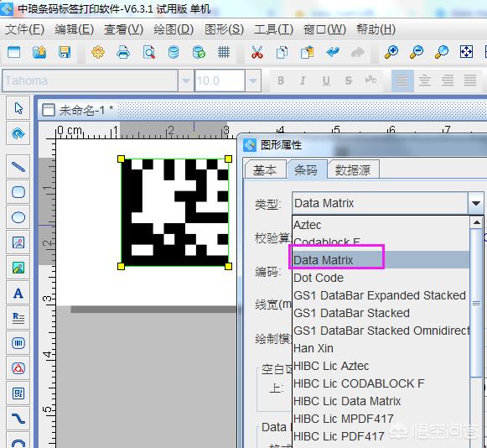This screenshot has height=448, width=487.
Task: Open document settings gear icon
Action: point(98,52)
